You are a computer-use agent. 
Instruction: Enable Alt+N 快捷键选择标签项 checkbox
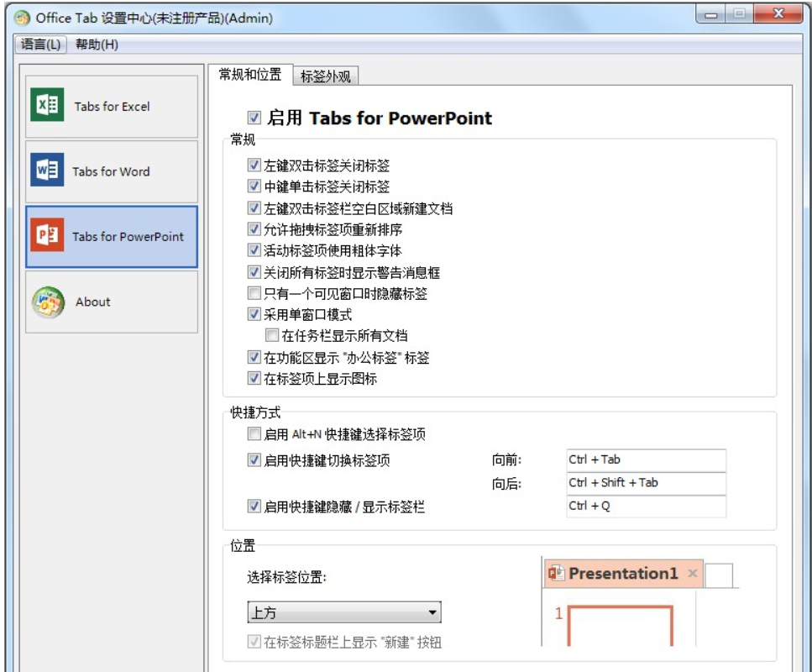[254, 433]
